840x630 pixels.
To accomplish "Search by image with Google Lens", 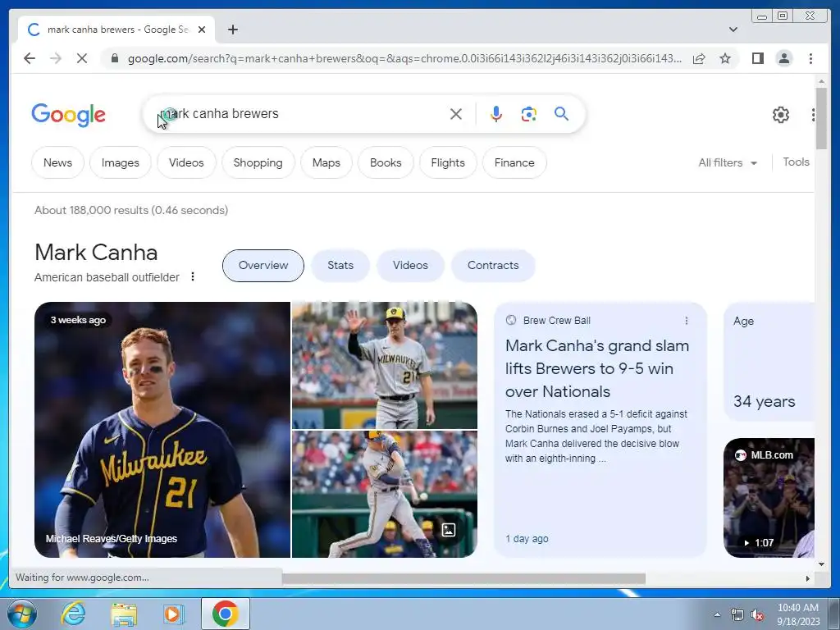I will 529,114.
